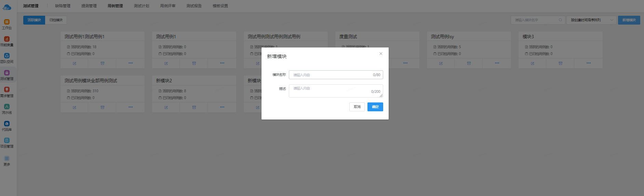Click the archive icon on card 模块3
644x196 pixels.
(561, 63)
